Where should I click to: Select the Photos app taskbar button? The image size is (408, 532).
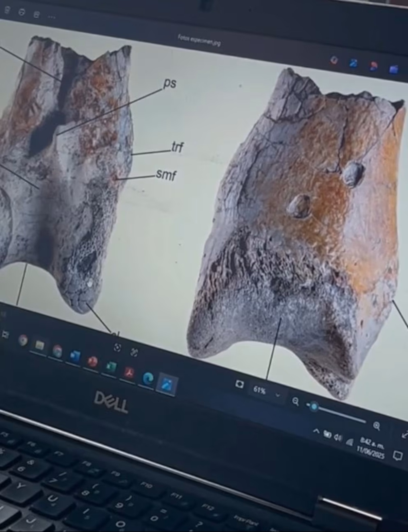167,384
